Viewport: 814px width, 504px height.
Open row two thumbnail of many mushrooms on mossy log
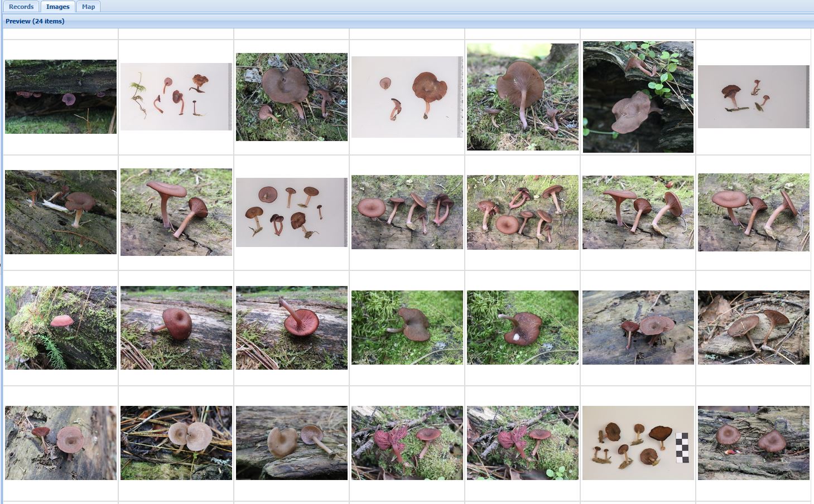(523, 212)
